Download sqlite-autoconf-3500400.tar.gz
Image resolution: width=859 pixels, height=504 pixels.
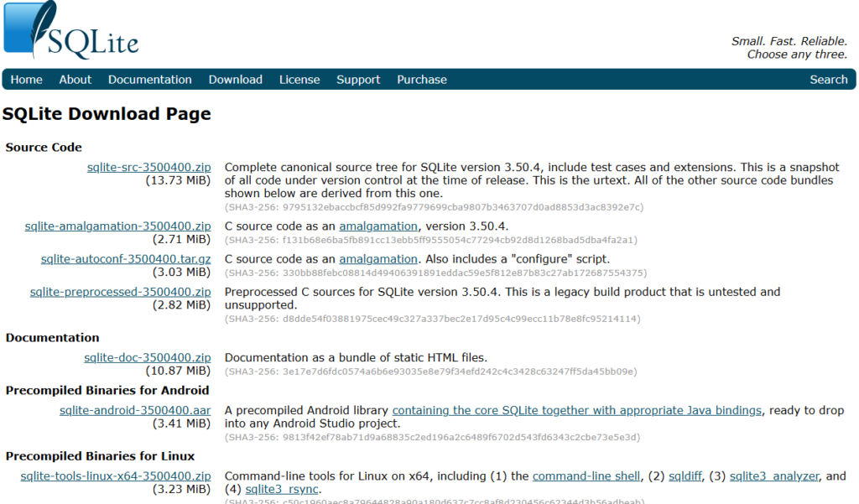(x=126, y=259)
